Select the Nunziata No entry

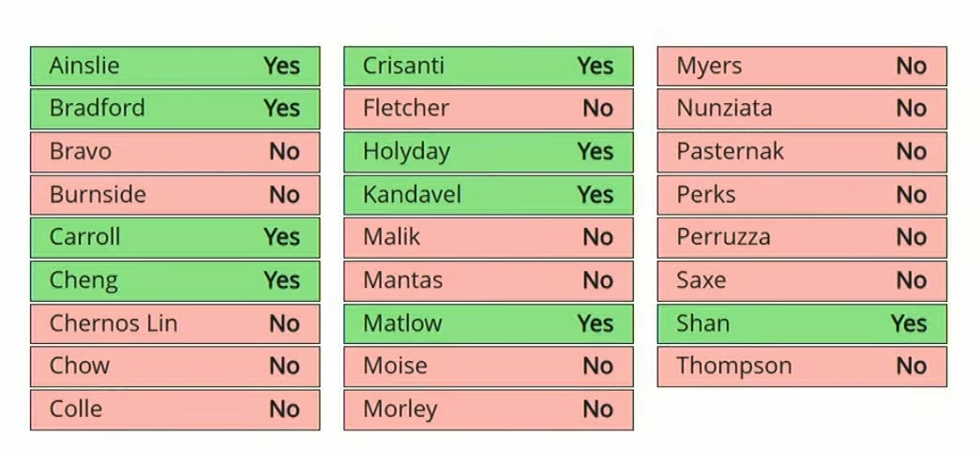tap(802, 109)
